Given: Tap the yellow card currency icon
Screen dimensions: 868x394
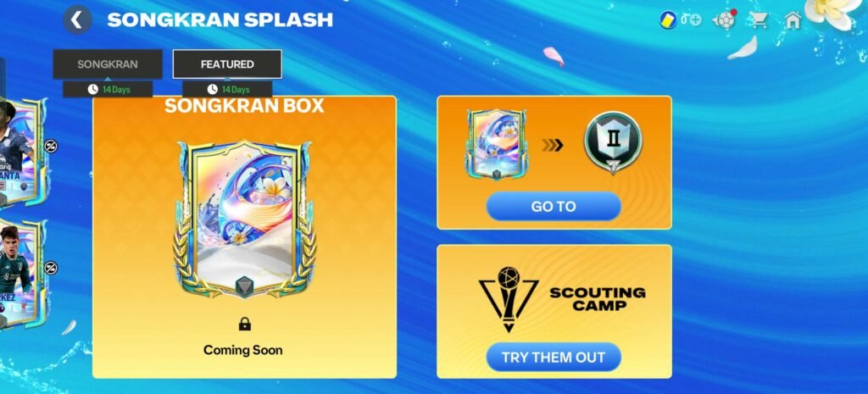Looking at the screenshot, I should (x=669, y=20).
